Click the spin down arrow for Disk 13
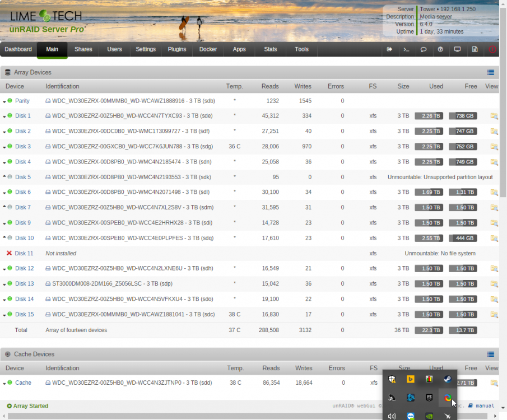Image resolution: width=507 pixels, height=420 pixels. click(x=4, y=284)
